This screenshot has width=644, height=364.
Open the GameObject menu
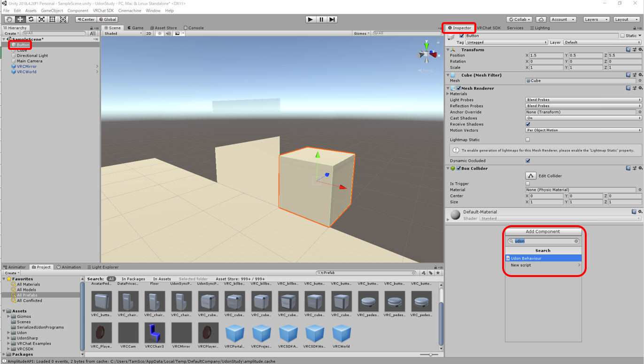[52, 10]
